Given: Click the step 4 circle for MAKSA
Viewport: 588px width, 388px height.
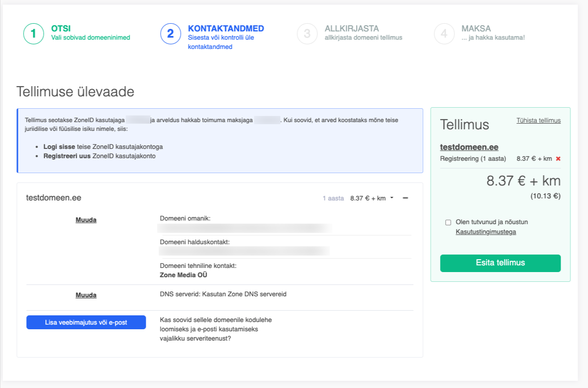Looking at the screenshot, I should click(x=444, y=34).
